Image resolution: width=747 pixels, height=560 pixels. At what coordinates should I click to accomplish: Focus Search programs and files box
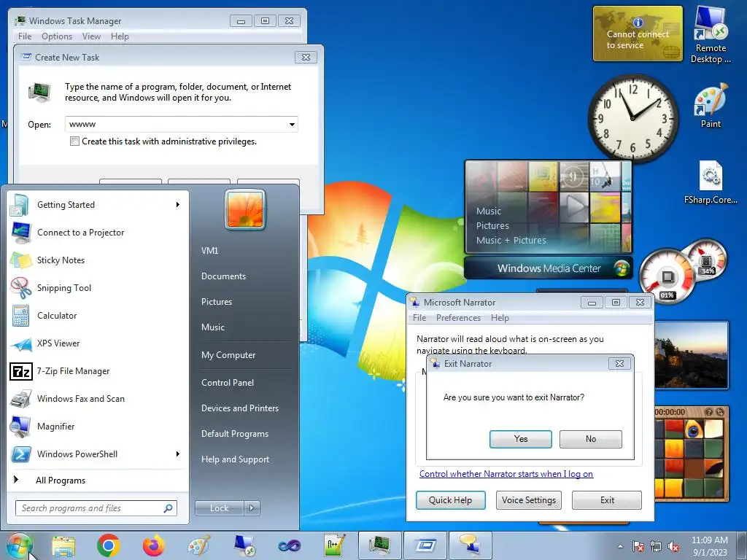coord(96,508)
